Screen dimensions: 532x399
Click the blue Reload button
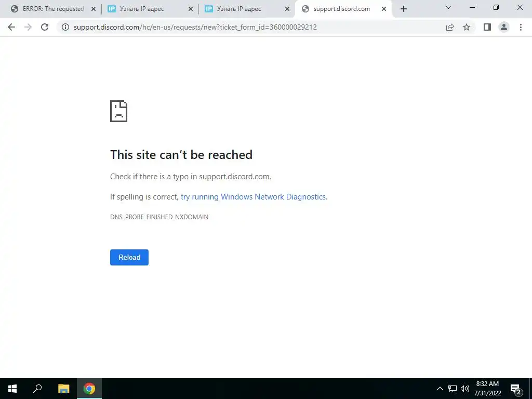pyautogui.click(x=129, y=257)
